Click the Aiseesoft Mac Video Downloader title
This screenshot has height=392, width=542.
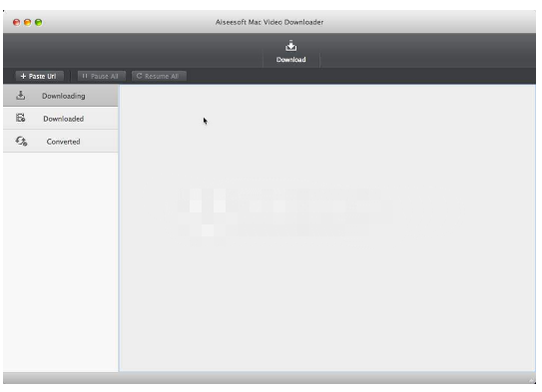point(270,22)
